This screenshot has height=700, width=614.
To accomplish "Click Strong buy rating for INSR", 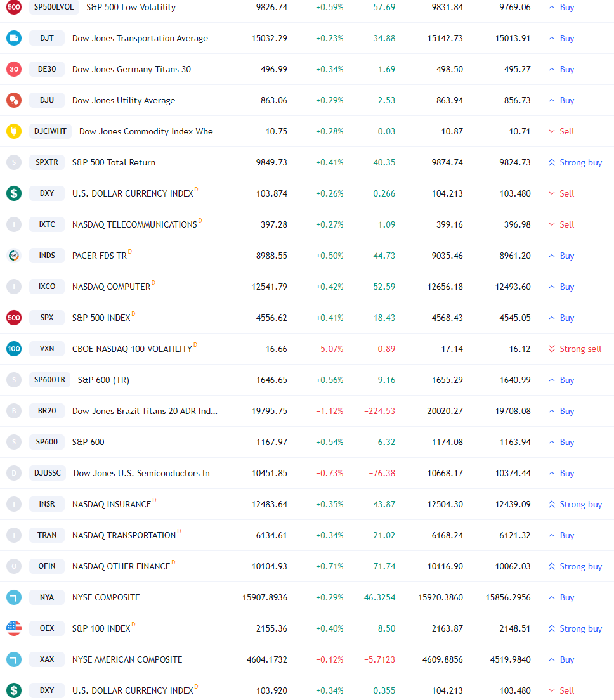I will click(x=575, y=504).
